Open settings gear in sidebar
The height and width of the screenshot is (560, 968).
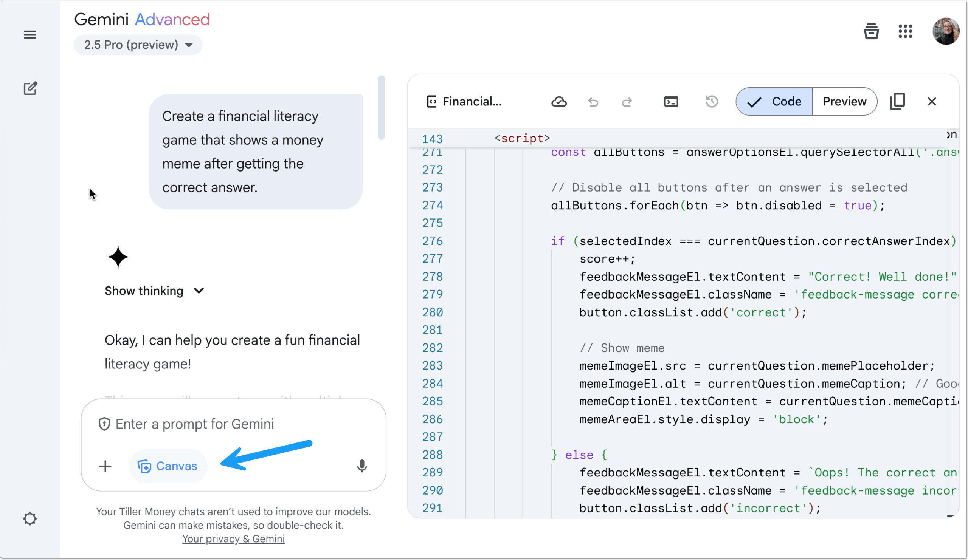pos(29,518)
